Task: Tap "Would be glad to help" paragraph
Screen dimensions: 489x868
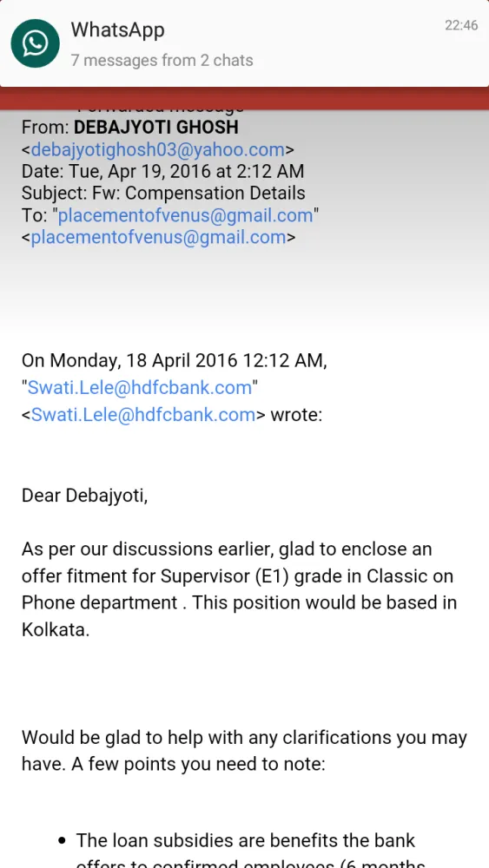Action: 244,751
